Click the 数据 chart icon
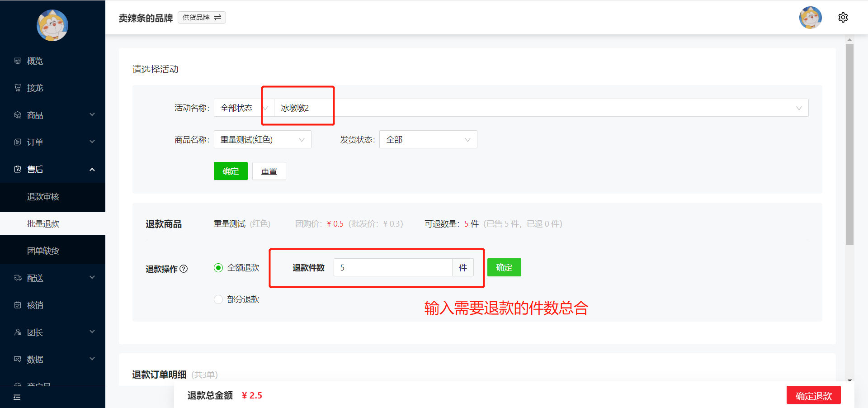This screenshot has height=408, width=868. pos(18,359)
